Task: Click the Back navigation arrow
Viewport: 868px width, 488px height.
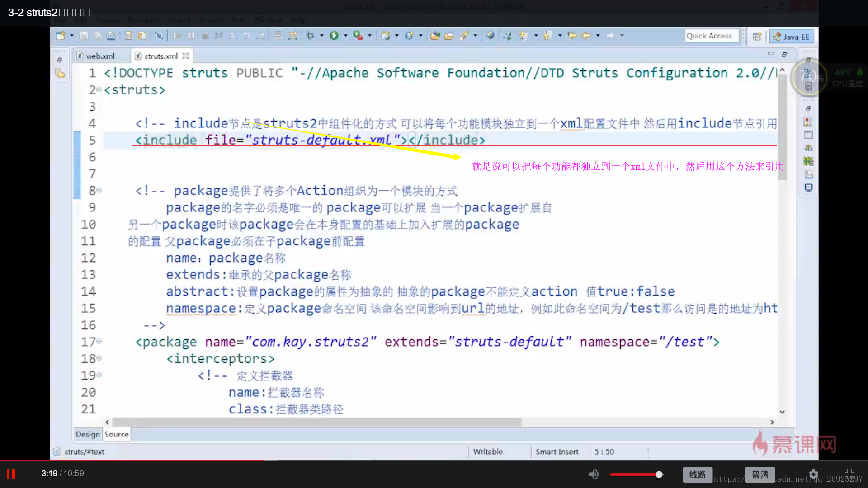Action: (586, 36)
